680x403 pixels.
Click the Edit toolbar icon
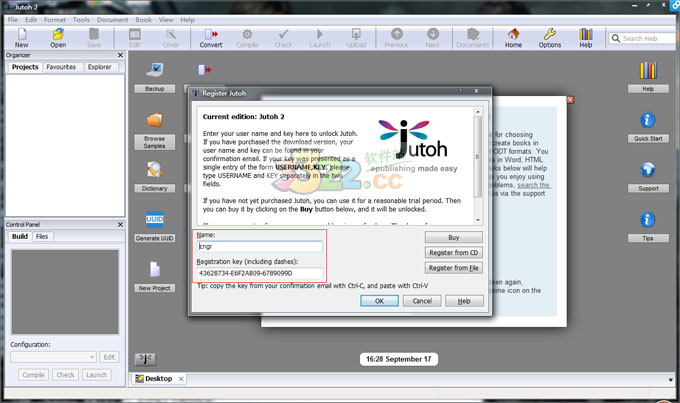pos(134,38)
